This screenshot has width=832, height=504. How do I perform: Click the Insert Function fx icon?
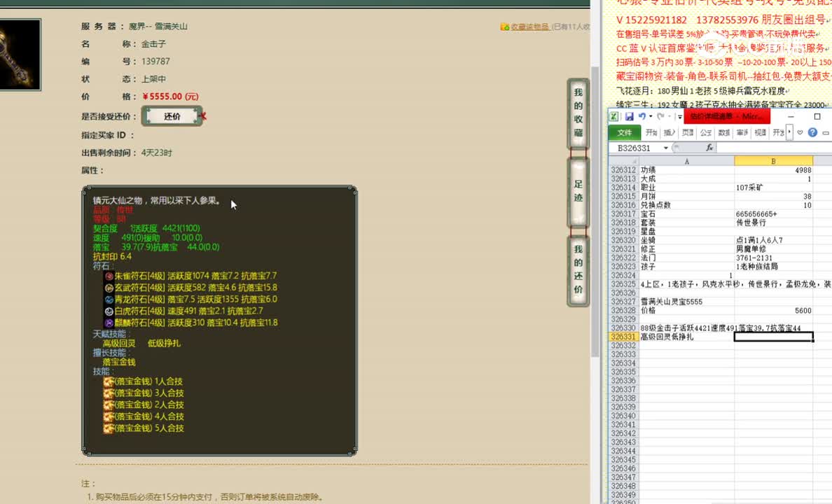coord(709,148)
